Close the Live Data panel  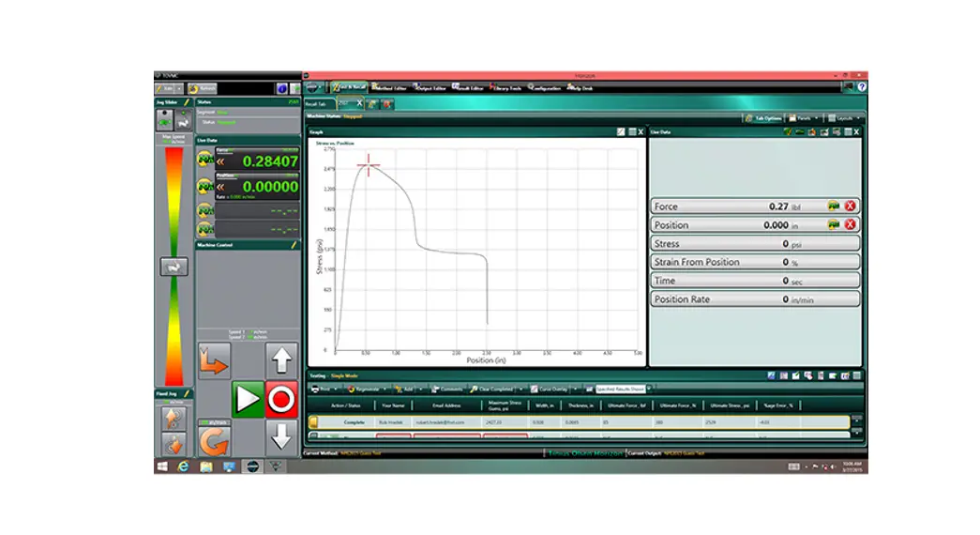[857, 132]
